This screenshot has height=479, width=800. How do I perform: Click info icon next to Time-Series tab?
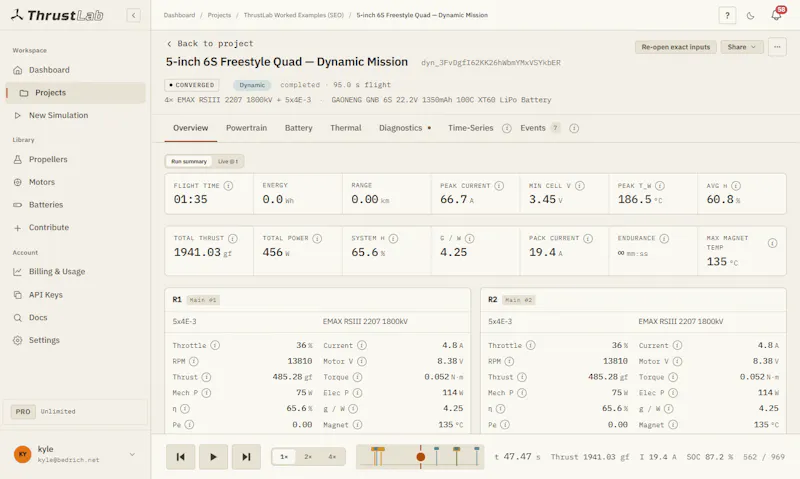coord(507,129)
